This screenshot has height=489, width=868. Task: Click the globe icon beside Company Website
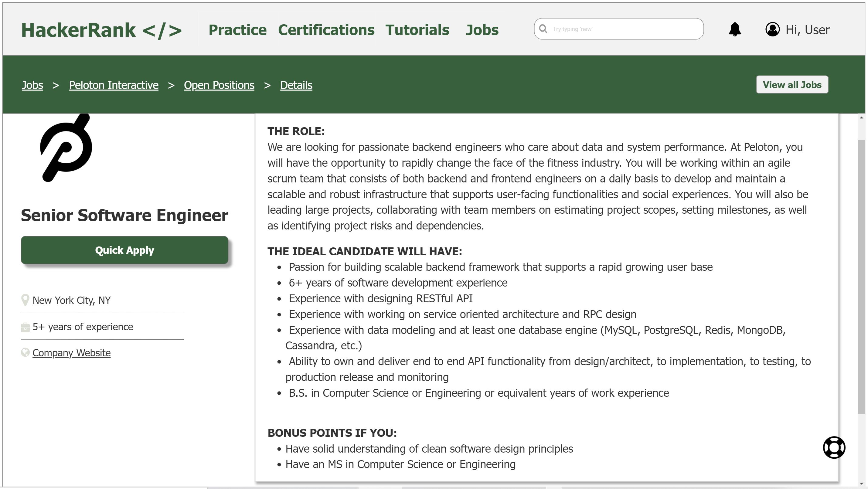pyautogui.click(x=25, y=352)
